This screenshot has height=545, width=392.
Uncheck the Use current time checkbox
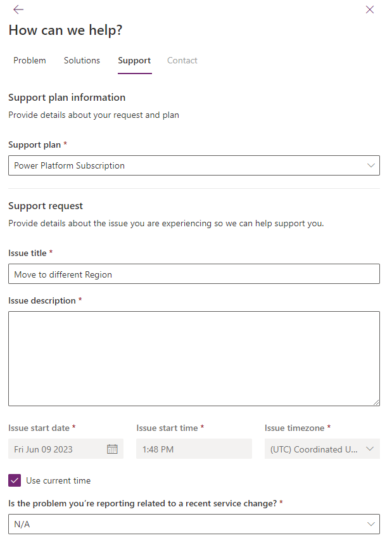coord(14,480)
